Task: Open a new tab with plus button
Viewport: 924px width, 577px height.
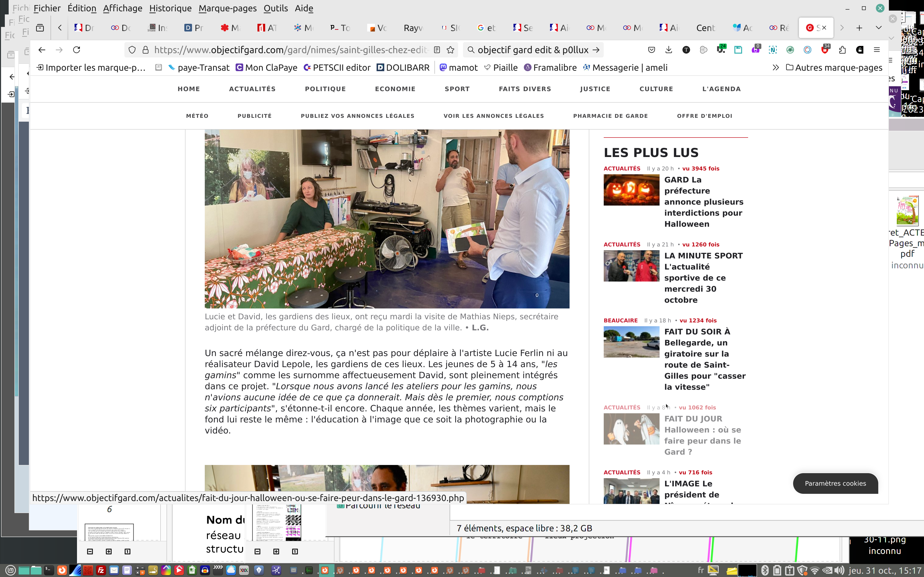Action: point(859,28)
